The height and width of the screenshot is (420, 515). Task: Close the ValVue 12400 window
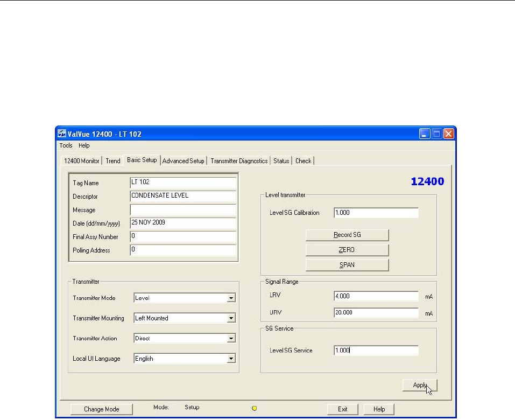pyautogui.click(x=449, y=134)
